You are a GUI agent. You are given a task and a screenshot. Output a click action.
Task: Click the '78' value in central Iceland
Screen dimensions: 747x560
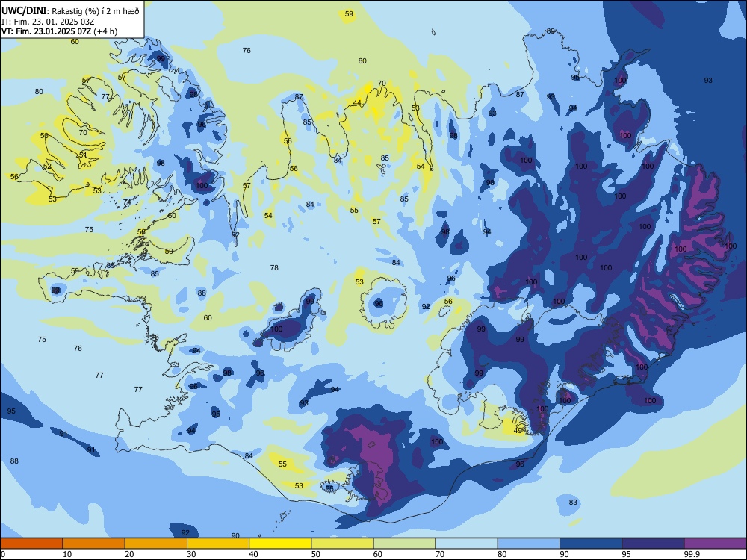coord(274,267)
